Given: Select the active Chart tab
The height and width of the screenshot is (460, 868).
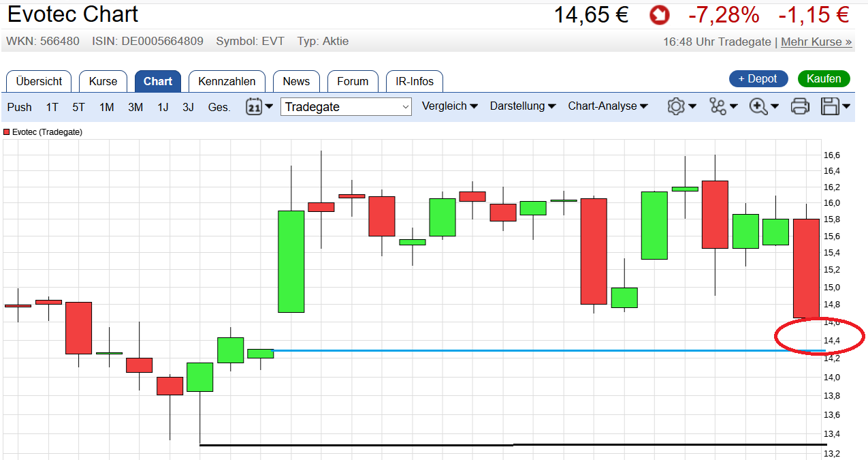Looking at the screenshot, I should pos(158,81).
